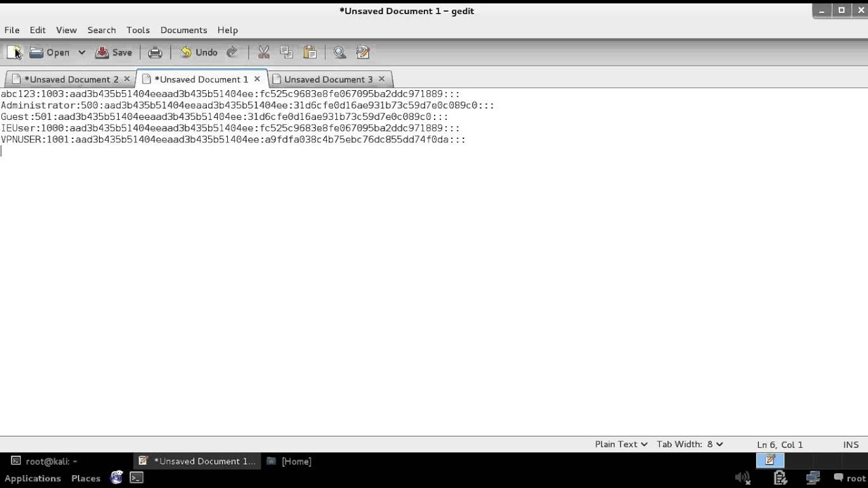Image resolution: width=868 pixels, height=488 pixels.
Task: Open the Help menu
Action: pyautogui.click(x=228, y=30)
